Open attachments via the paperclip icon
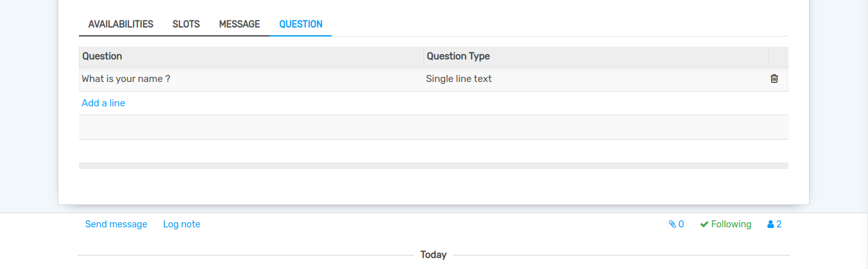 (672, 224)
